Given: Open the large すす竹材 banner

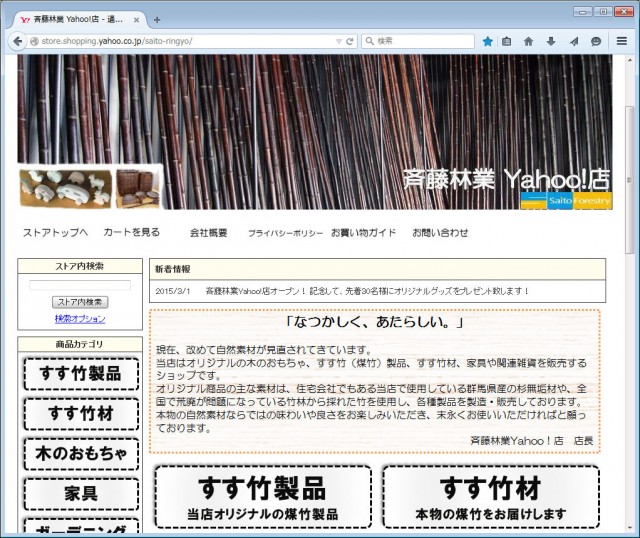Looking at the screenshot, I should click(x=491, y=497).
